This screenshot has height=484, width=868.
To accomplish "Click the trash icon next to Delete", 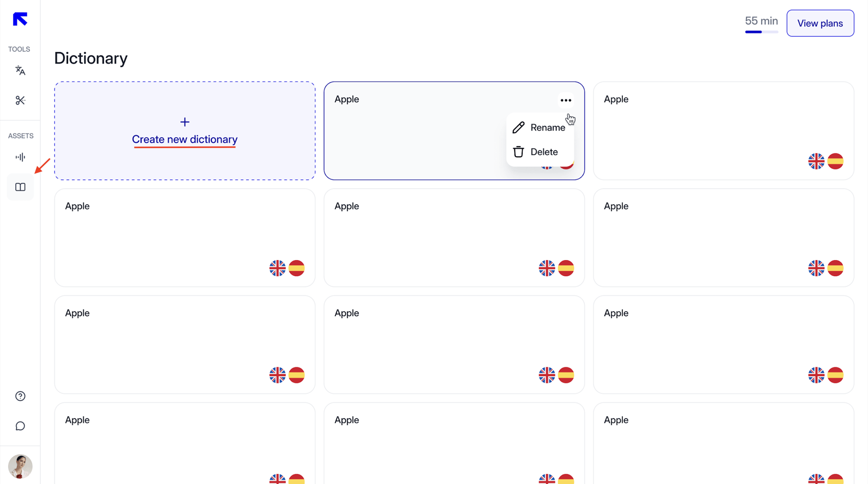I will 518,151.
